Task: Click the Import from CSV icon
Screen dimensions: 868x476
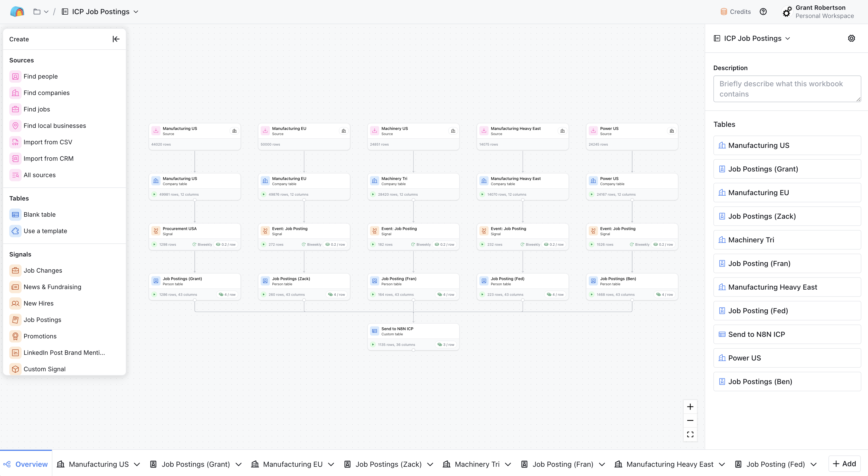Action: click(15, 142)
